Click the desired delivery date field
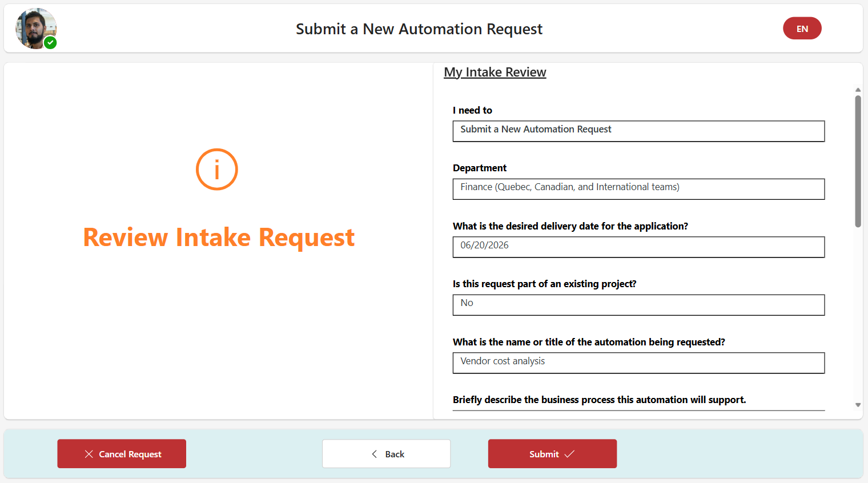 (638, 247)
